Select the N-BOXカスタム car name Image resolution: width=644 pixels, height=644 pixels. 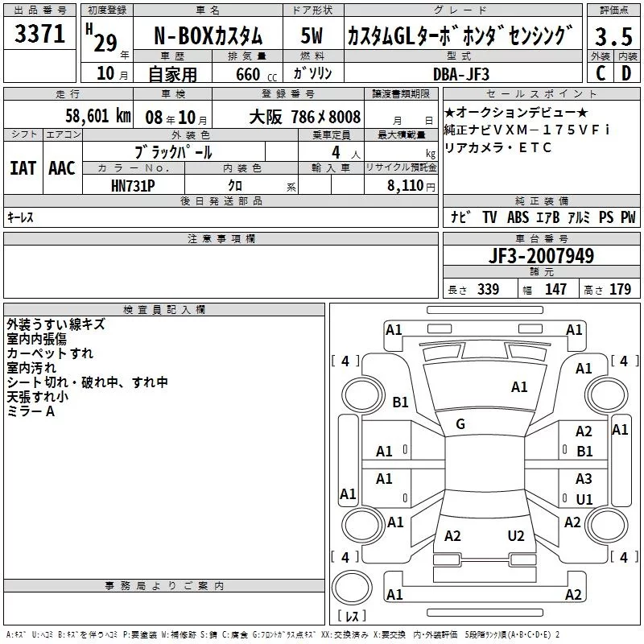[207, 36]
